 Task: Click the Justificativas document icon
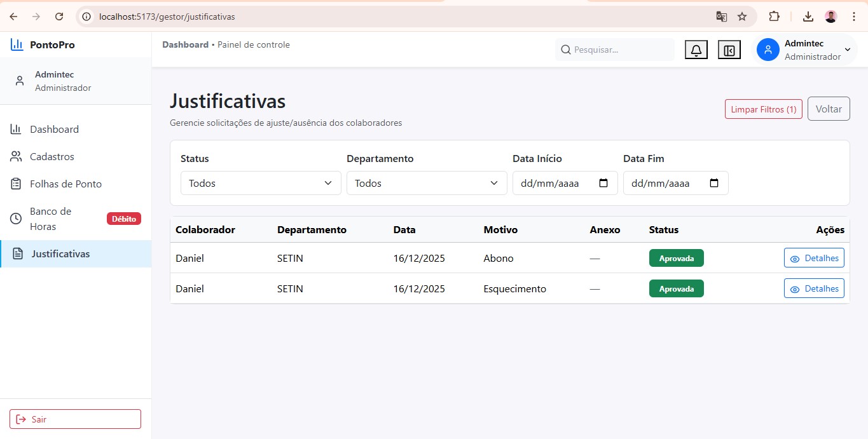[x=15, y=253]
